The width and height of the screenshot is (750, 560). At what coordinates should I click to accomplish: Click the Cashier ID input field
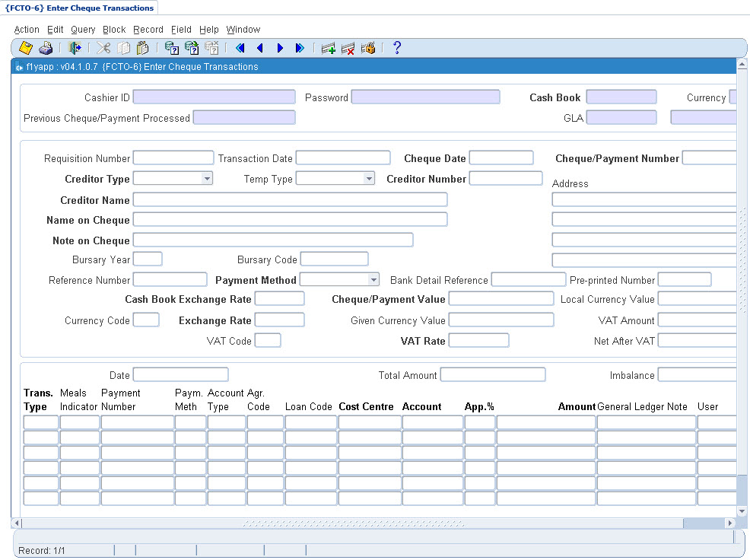point(214,97)
